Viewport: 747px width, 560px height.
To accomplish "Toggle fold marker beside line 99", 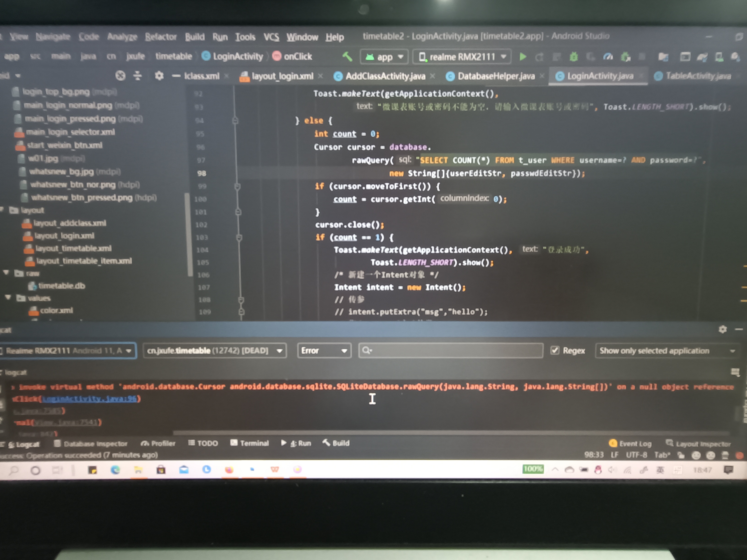I will click(x=237, y=186).
